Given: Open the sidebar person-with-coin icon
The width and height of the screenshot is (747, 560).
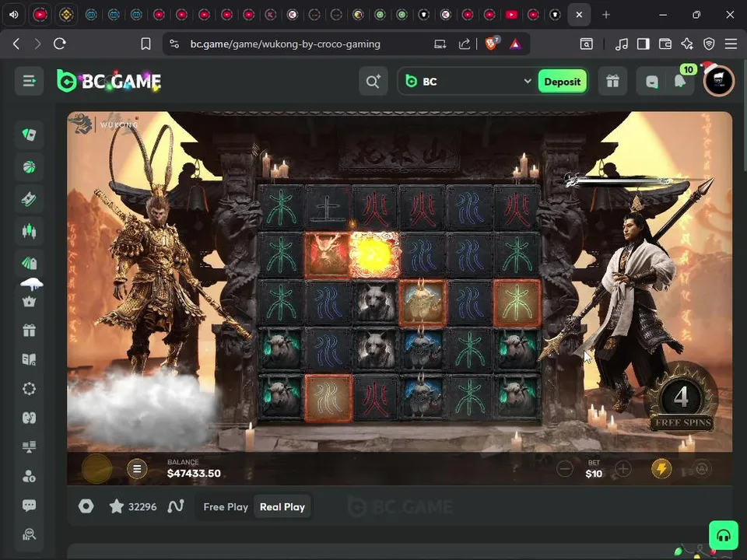Looking at the screenshot, I should pyautogui.click(x=29, y=476).
